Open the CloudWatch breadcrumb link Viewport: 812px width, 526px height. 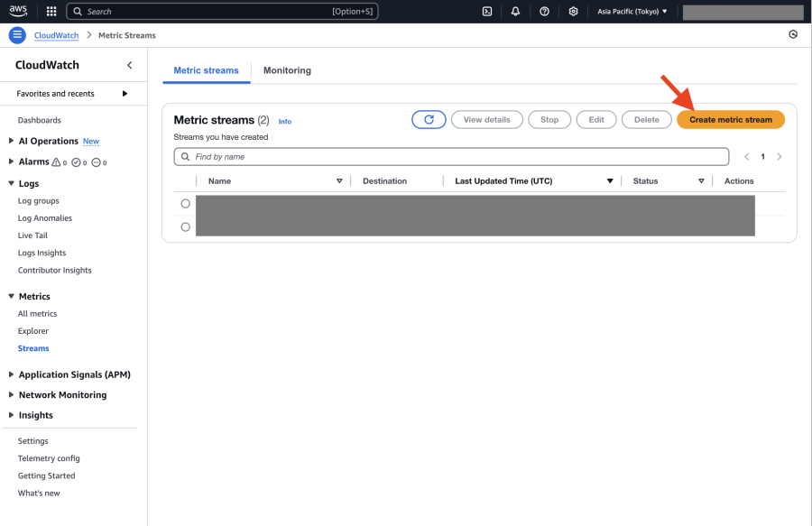point(57,35)
